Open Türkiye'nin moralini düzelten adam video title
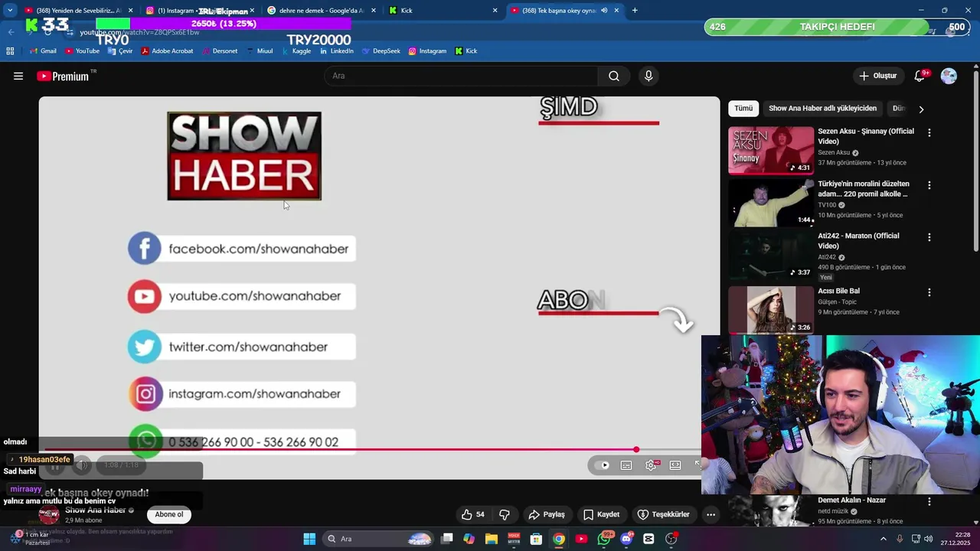The image size is (980, 551). [864, 189]
